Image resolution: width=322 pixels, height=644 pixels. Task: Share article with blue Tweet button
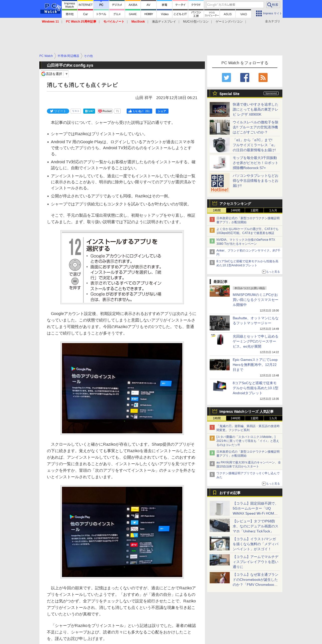pyautogui.click(x=58, y=111)
